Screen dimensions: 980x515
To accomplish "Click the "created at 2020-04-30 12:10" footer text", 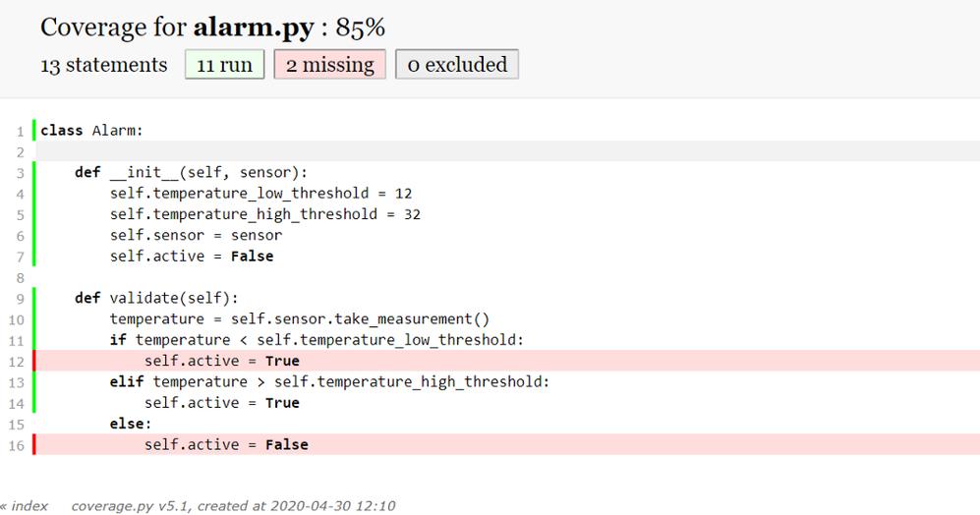I will [296, 505].
